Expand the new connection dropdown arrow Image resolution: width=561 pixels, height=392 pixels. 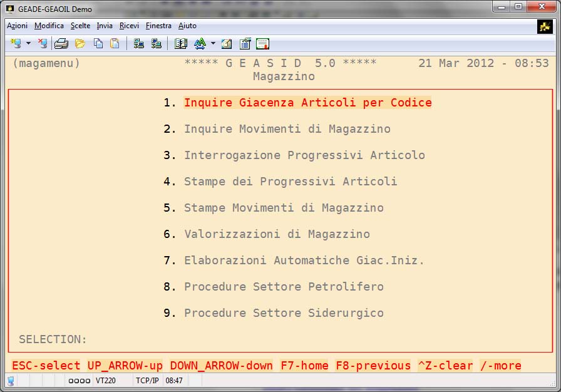pyautogui.click(x=28, y=44)
